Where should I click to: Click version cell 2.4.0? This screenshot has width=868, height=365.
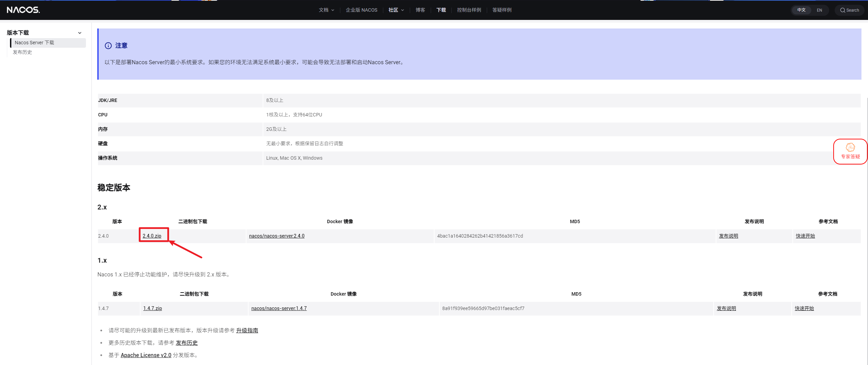pos(103,236)
